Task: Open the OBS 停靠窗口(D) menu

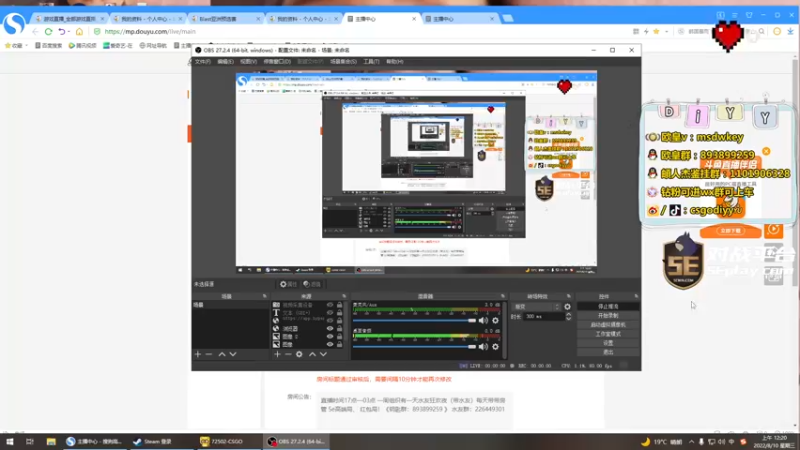Action: pos(277,62)
